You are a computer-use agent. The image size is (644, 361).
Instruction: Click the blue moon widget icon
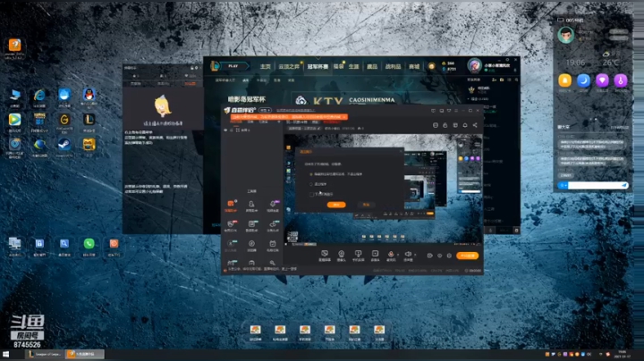(583, 80)
